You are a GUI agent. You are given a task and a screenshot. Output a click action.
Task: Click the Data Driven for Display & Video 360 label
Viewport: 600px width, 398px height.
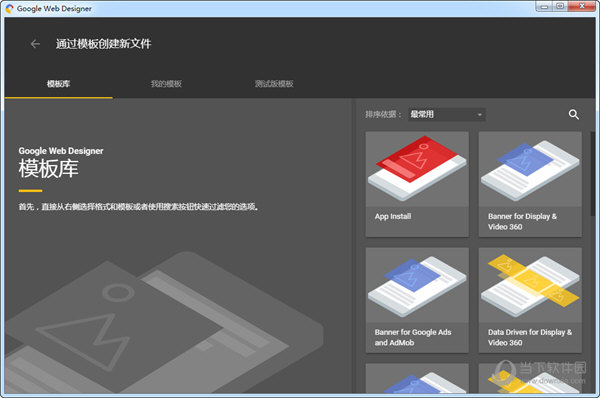(x=530, y=338)
